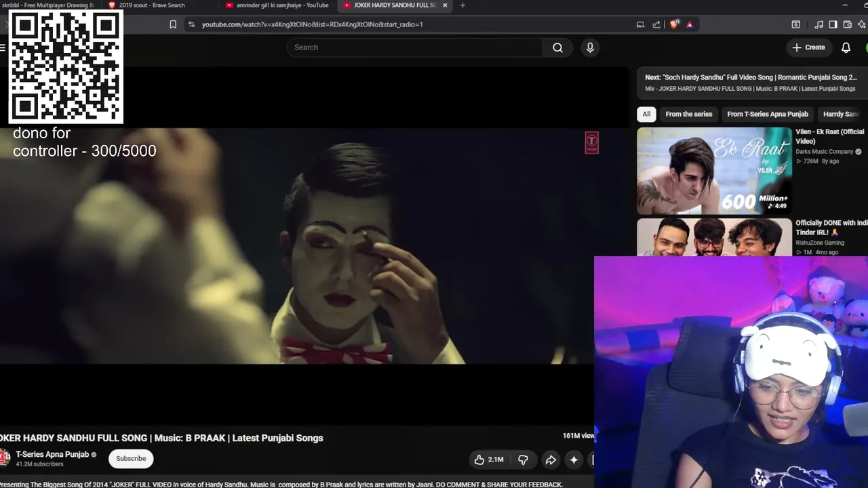This screenshot has width=868, height=488.
Task: Open the Indian Tinder IRL video thumbnail
Action: point(714,237)
